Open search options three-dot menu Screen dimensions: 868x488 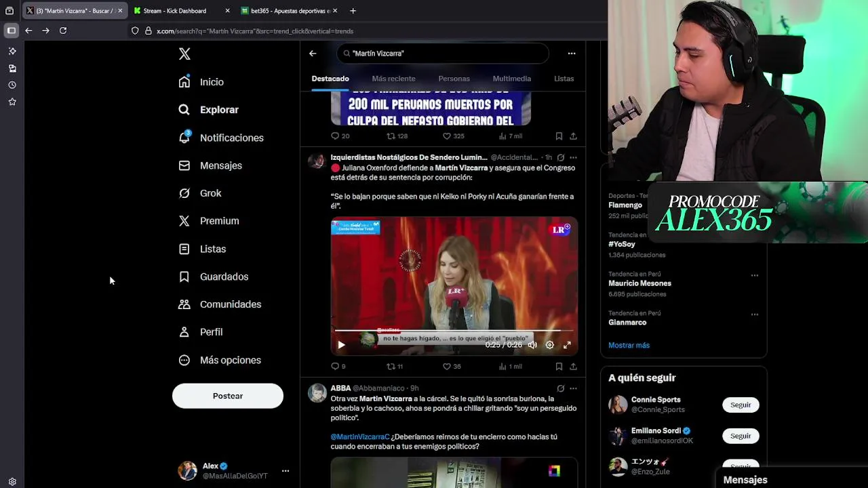(x=572, y=54)
